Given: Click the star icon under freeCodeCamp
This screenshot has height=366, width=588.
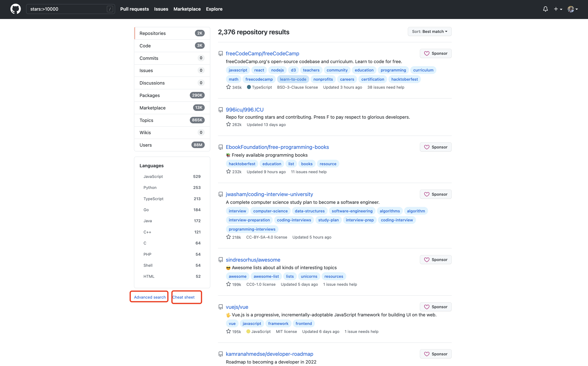Looking at the screenshot, I should tap(228, 87).
